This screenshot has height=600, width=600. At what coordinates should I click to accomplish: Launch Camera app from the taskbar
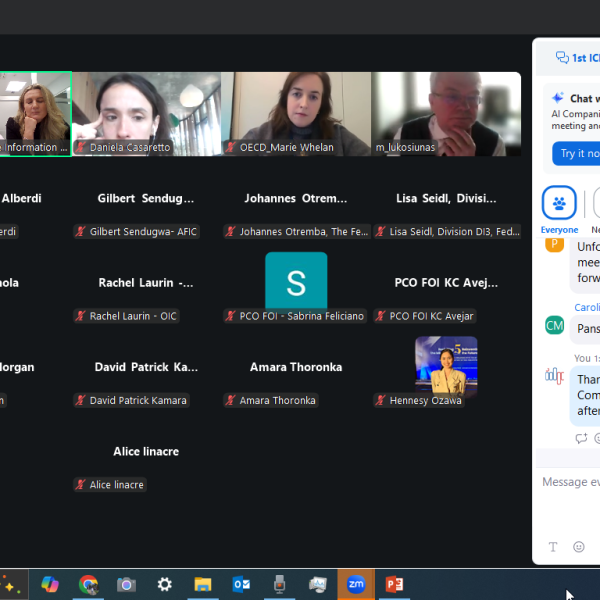point(126,584)
